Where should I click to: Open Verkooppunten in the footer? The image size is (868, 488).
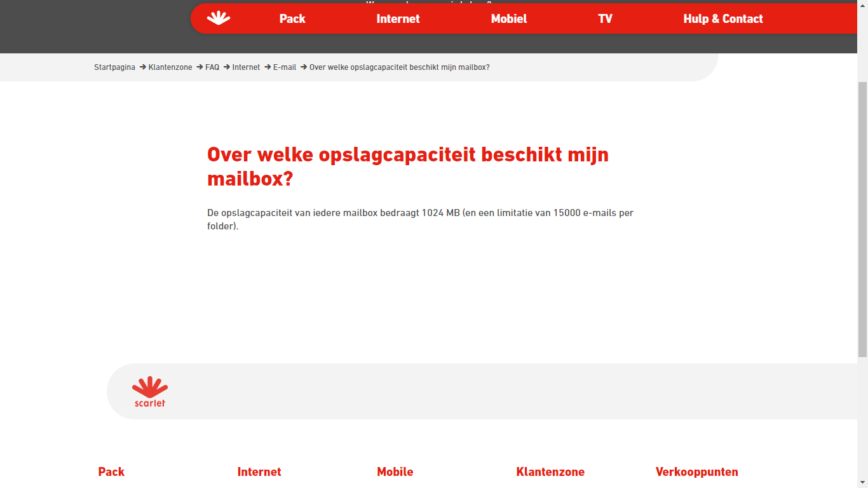[697, 472]
